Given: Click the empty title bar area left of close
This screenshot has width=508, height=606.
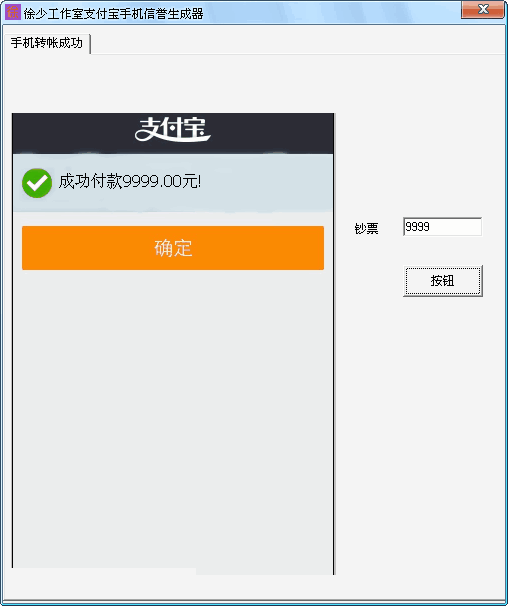Looking at the screenshot, I should coord(332,12).
